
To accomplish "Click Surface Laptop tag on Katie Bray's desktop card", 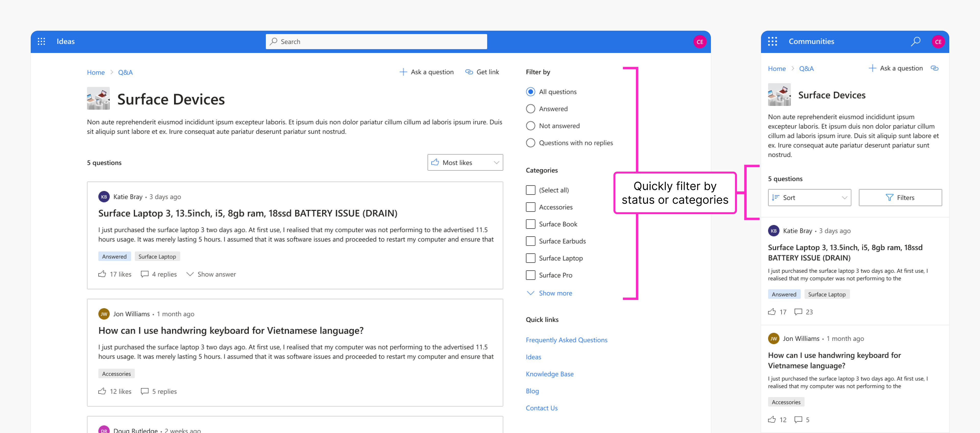I will (157, 257).
